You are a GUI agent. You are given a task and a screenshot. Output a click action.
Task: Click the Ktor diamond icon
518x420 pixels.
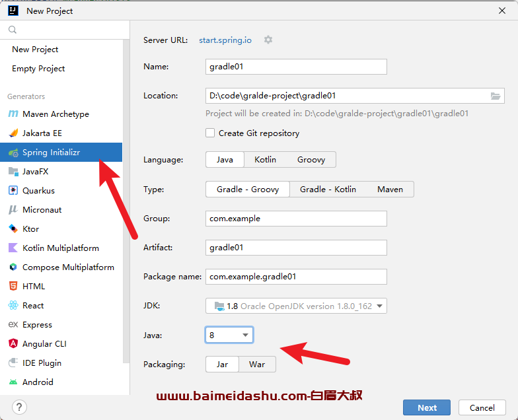pyautogui.click(x=13, y=228)
